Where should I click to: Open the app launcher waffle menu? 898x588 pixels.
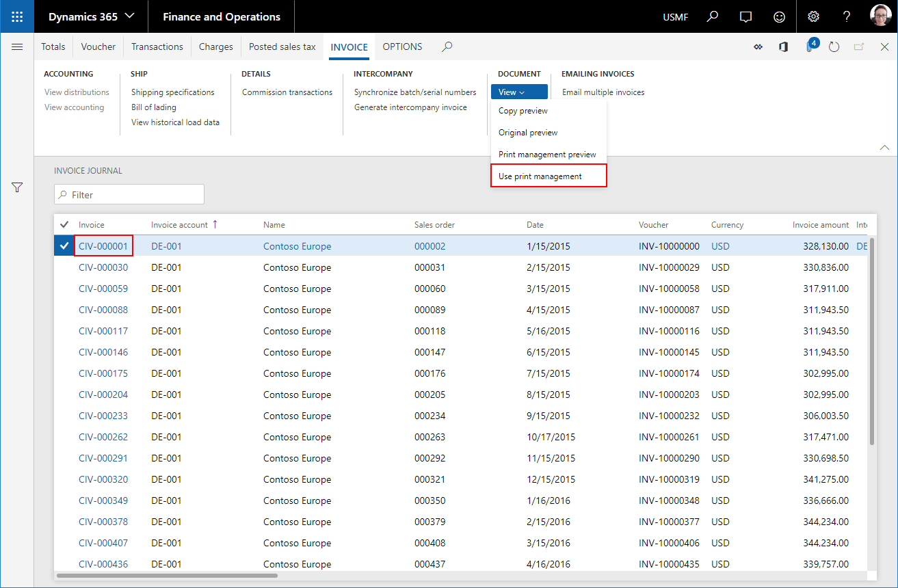17,16
